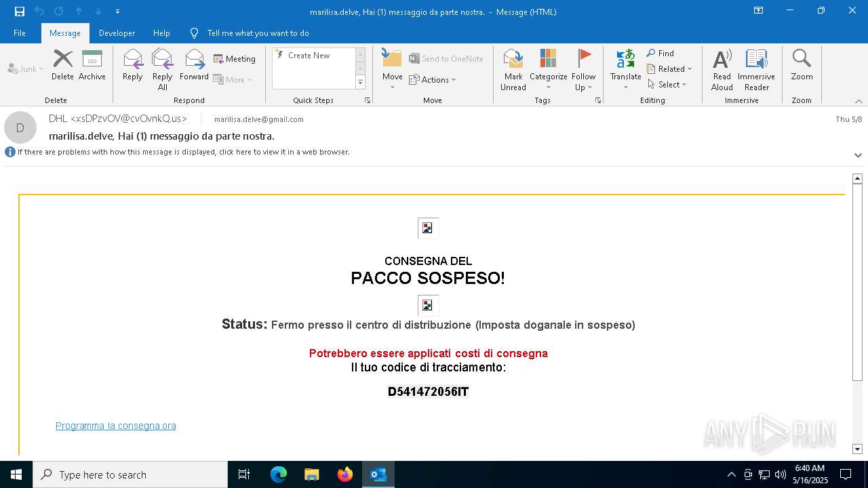Click the scrollbar up arrow

pos(857,178)
